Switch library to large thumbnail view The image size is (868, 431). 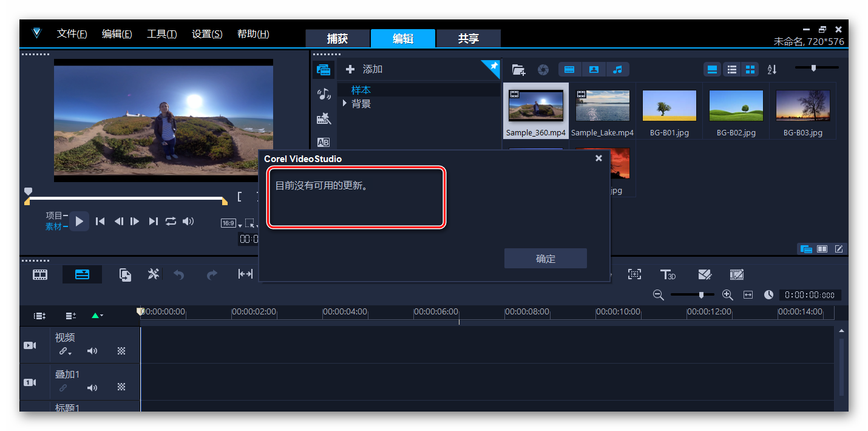[713, 70]
